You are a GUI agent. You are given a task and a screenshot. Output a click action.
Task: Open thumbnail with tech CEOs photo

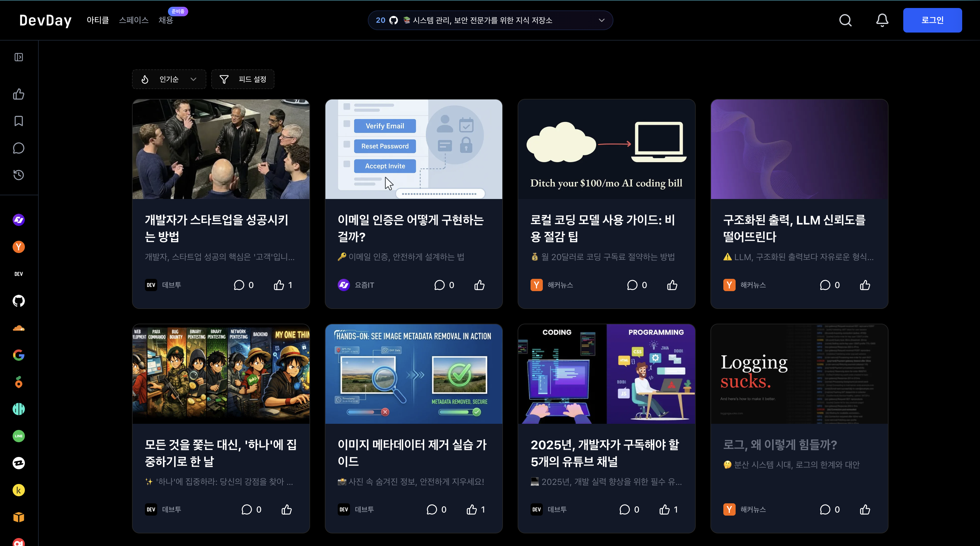221,149
